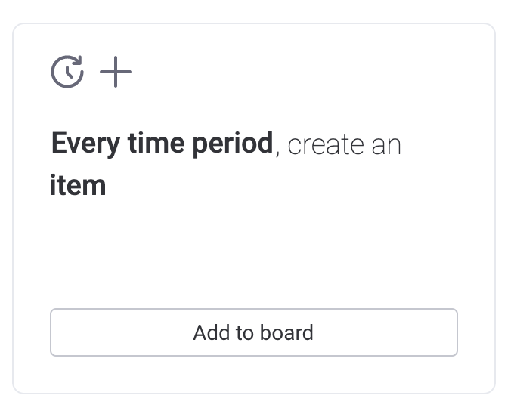Select the recurring schedule trigger icon
The image size is (517, 420).
pos(67,72)
